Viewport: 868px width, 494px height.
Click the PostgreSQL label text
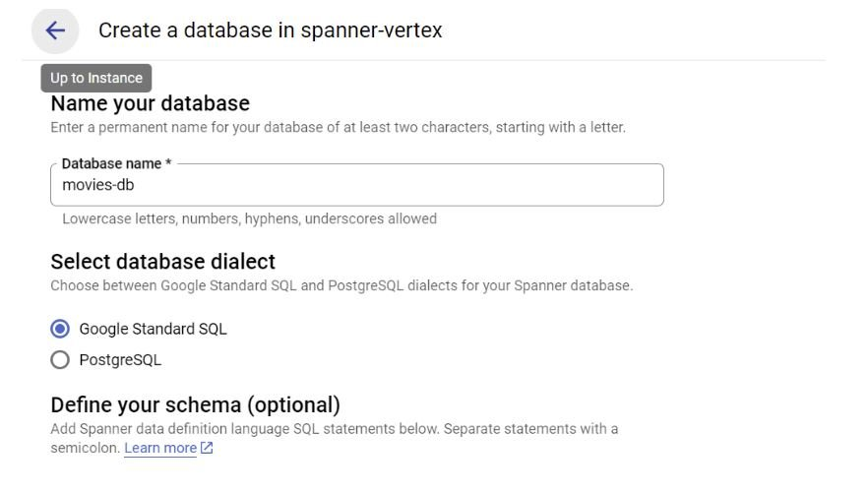coord(120,360)
